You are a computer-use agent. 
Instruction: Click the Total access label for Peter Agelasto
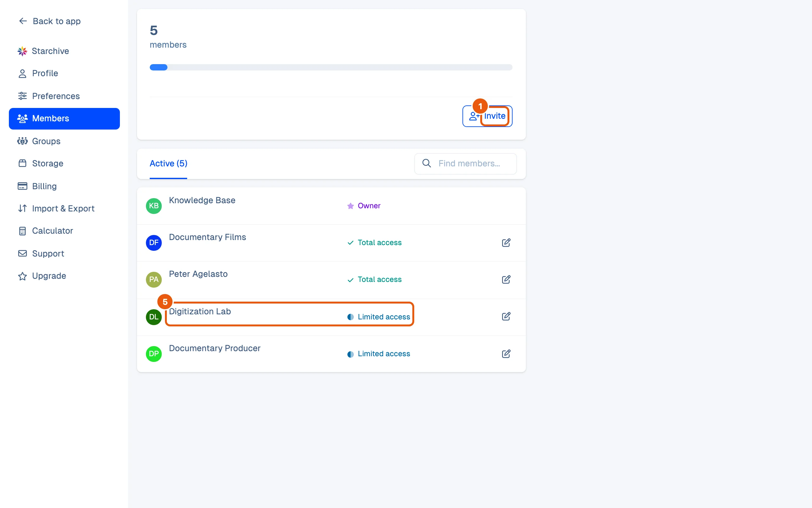coord(379,279)
